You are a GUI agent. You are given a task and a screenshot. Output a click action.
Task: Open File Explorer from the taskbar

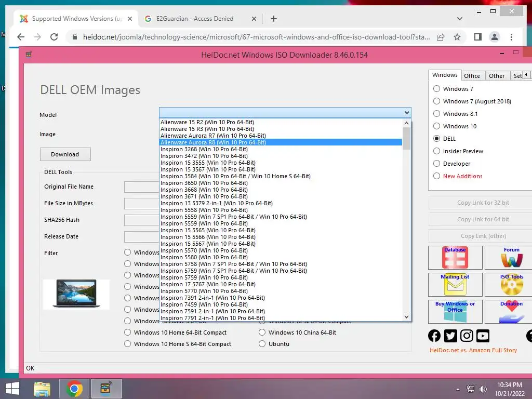[x=42, y=389]
